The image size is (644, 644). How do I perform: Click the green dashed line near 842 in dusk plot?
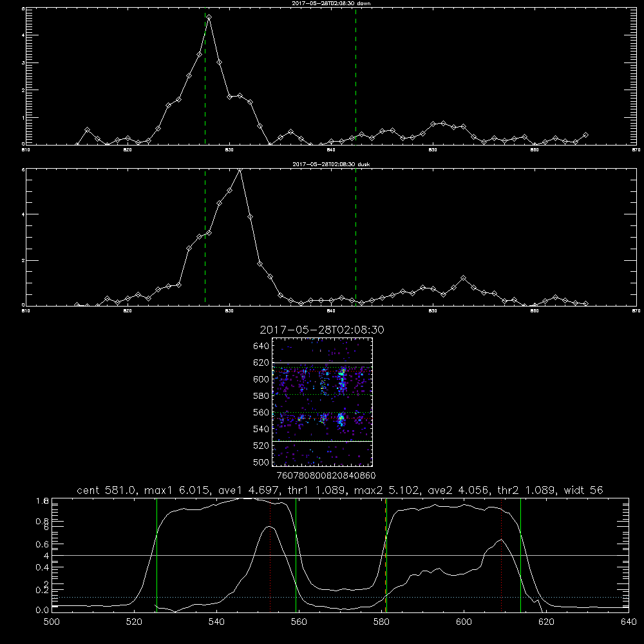pos(355,238)
